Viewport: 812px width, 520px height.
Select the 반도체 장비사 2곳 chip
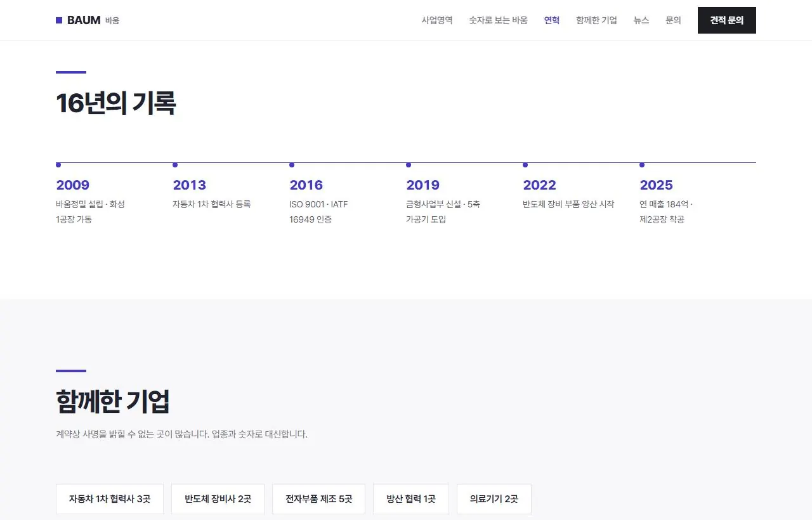(218, 499)
